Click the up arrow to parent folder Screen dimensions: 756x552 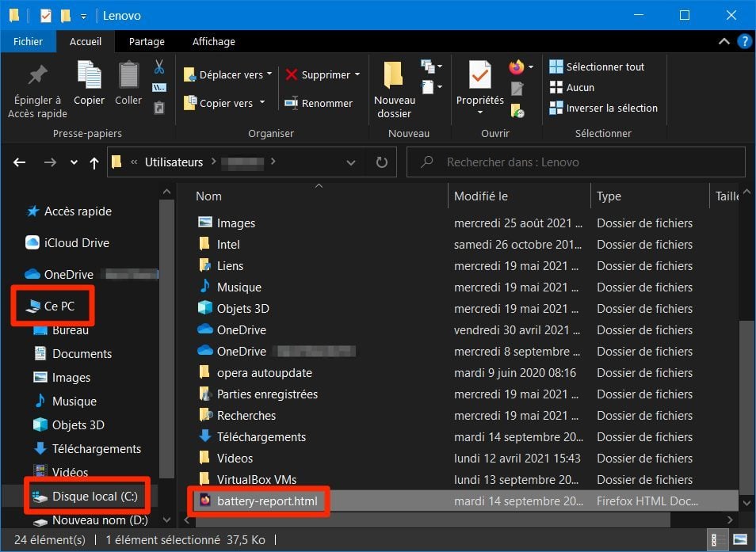pos(94,163)
